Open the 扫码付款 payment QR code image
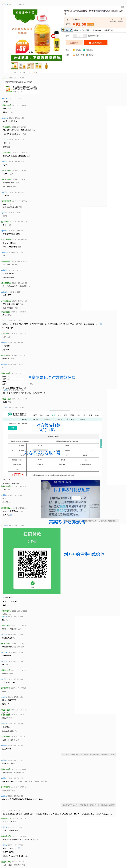 click(x=32, y=561)
